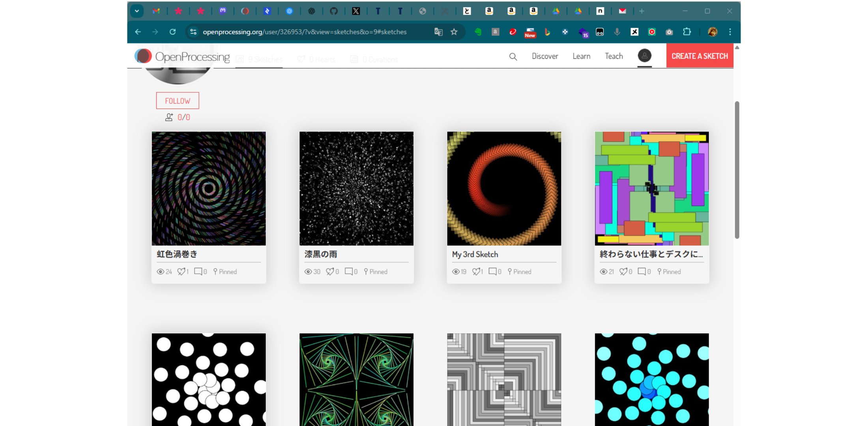Open the Chrome extensions puzzle icon

(x=687, y=32)
